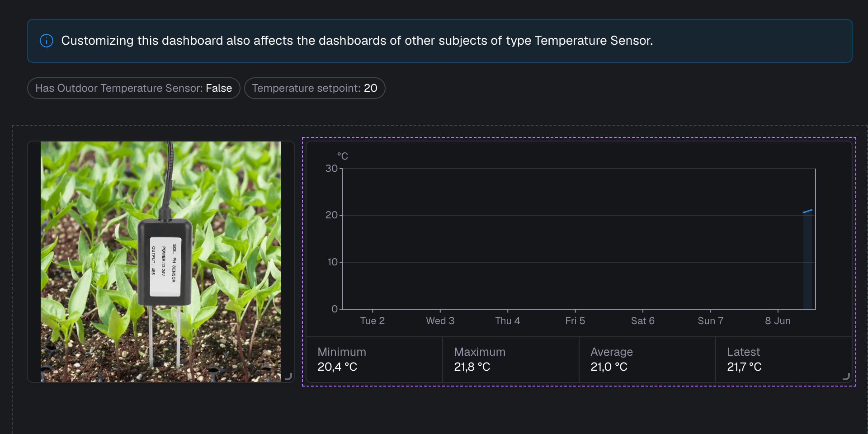Image resolution: width=868 pixels, height=434 pixels.
Task: Click the 8 Jun axis label
Action: point(778,321)
